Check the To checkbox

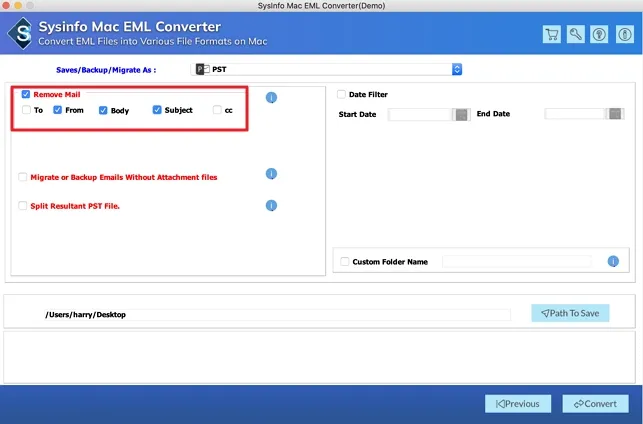(x=26, y=110)
